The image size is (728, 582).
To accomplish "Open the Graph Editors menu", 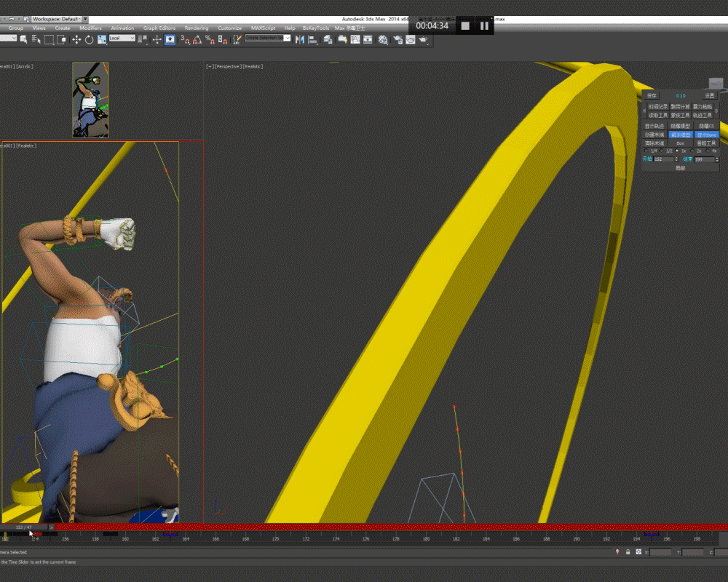I will [159, 28].
